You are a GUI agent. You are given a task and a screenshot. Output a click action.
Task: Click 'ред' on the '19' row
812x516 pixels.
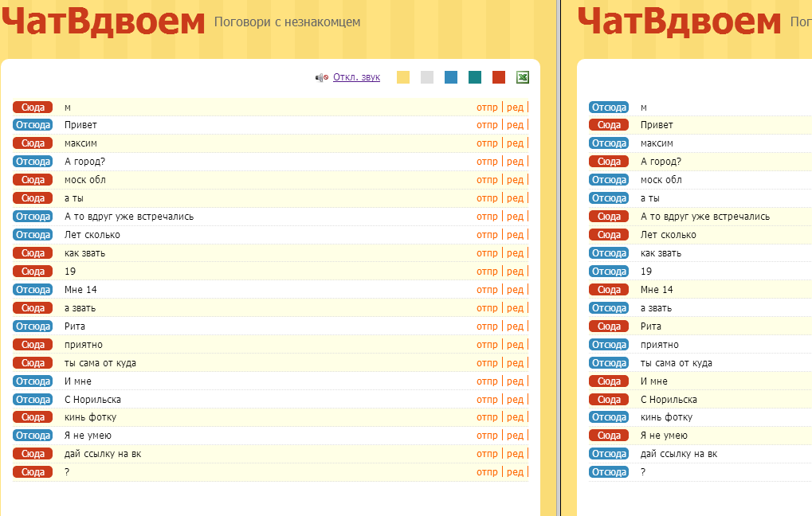515,272
